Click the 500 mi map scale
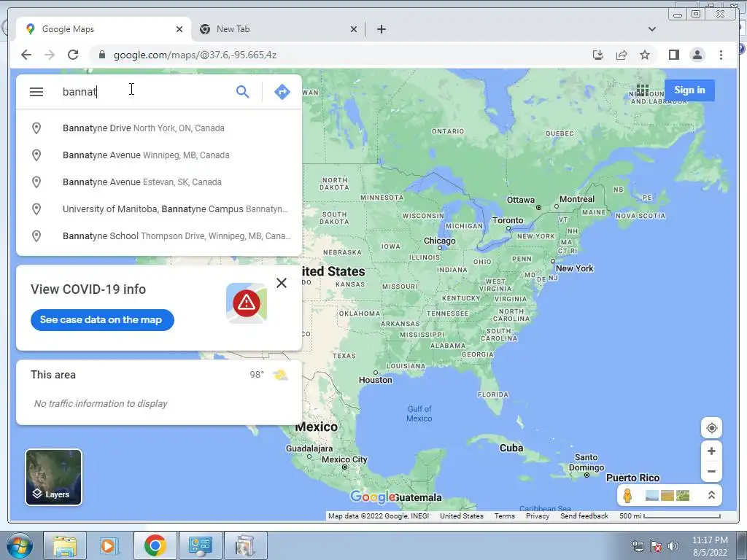The height and width of the screenshot is (560, 747). click(x=670, y=516)
